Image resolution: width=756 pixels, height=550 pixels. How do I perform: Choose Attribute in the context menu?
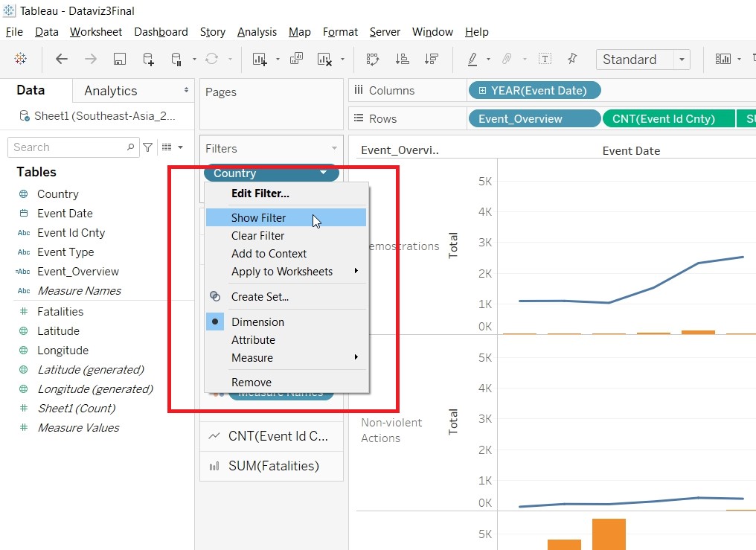[x=253, y=340]
